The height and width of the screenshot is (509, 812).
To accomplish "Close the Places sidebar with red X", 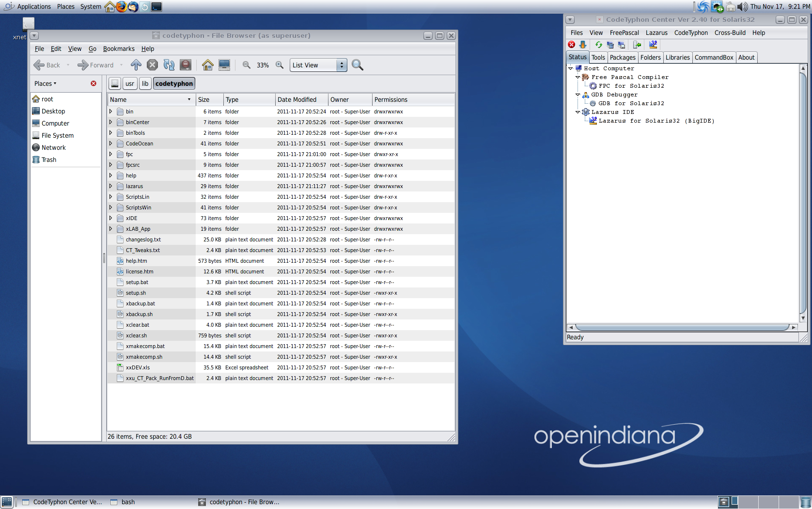I will coord(94,83).
